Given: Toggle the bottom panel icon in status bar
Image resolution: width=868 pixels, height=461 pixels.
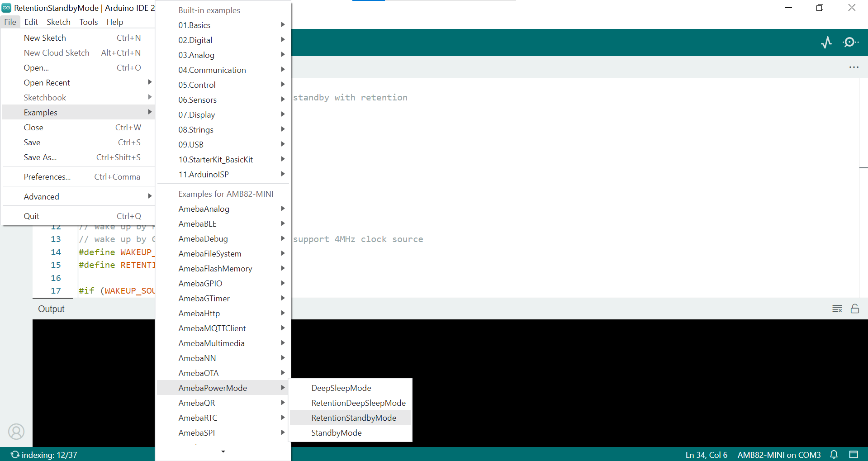Looking at the screenshot, I should (x=854, y=454).
